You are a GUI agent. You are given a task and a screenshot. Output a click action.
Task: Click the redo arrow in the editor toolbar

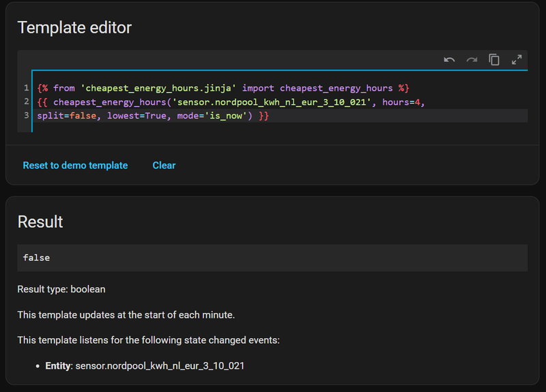(x=472, y=60)
